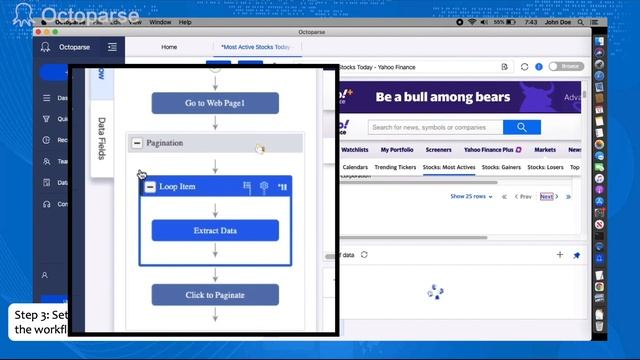Click the Octoparse logo in the sidebar header

(x=45, y=47)
